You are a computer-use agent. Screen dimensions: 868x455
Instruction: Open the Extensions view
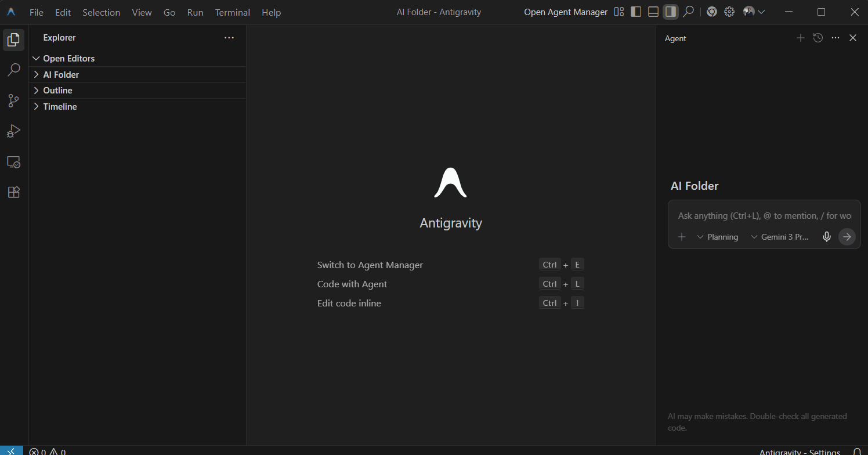14,192
